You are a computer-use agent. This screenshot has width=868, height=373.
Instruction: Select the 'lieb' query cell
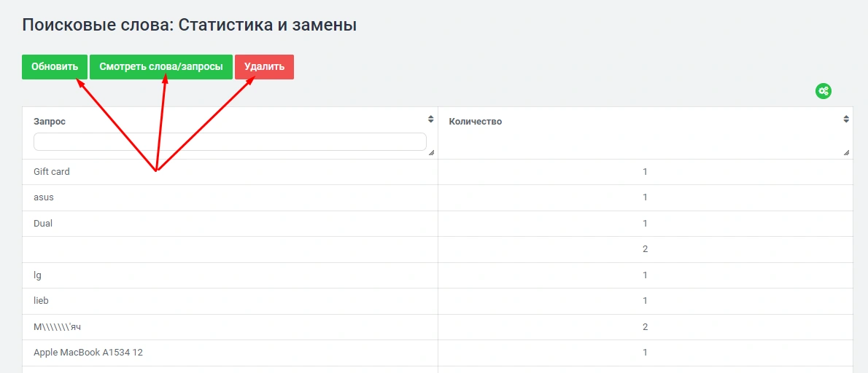(x=41, y=301)
